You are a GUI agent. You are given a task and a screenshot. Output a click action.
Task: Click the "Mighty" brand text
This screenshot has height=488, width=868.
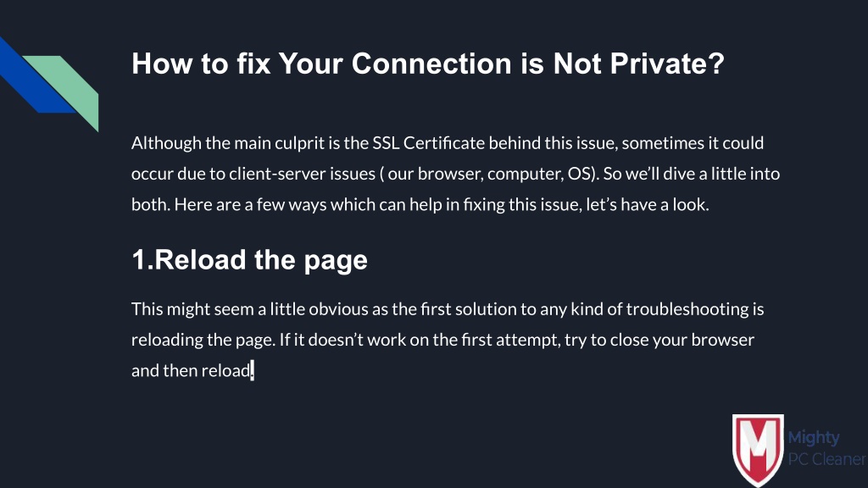pyautogui.click(x=814, y=438)
